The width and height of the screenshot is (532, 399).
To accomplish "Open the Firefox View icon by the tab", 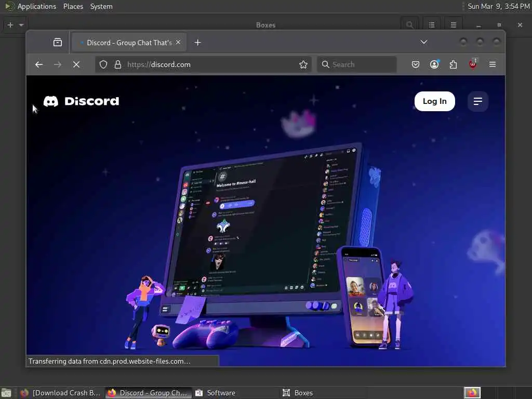I will click(58, 43).
